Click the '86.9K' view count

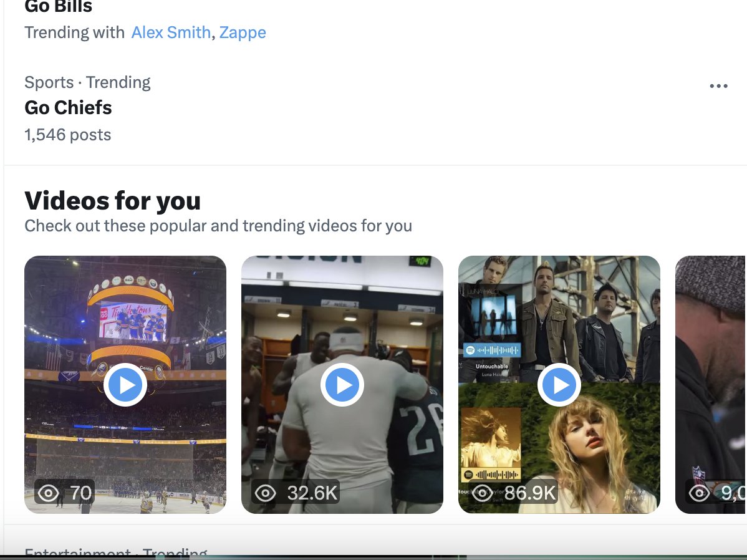[530, 493]
